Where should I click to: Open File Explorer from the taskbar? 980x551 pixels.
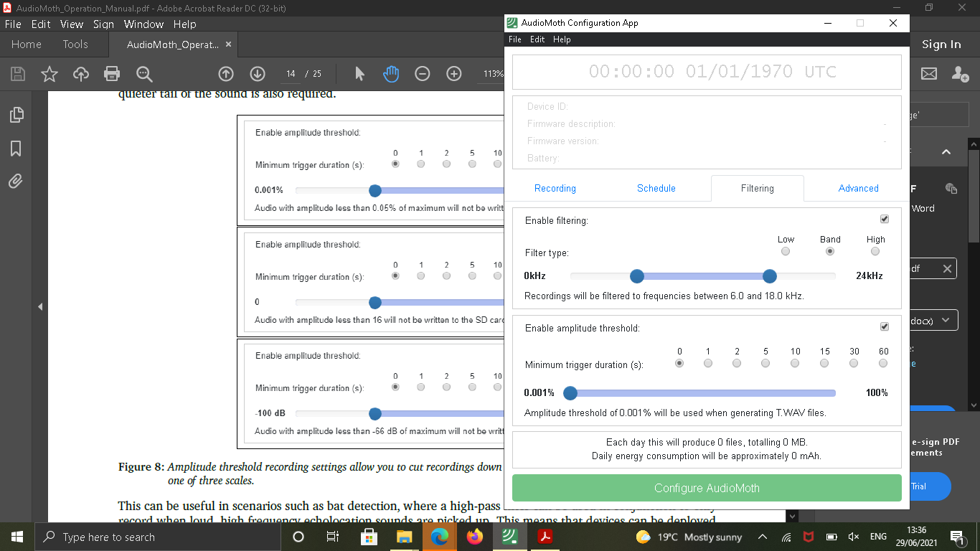[x=404, y=537]
